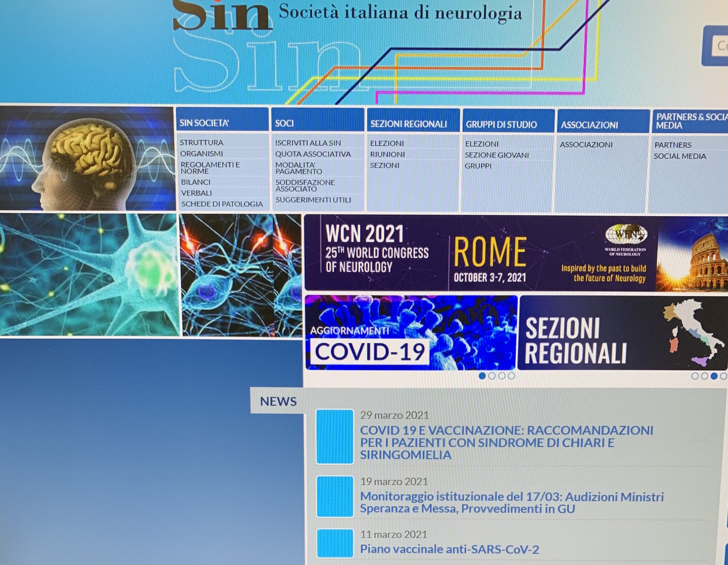Open Aggiornamenti COVID-19 banner
The image size is (728, 565).
(411, 332)
